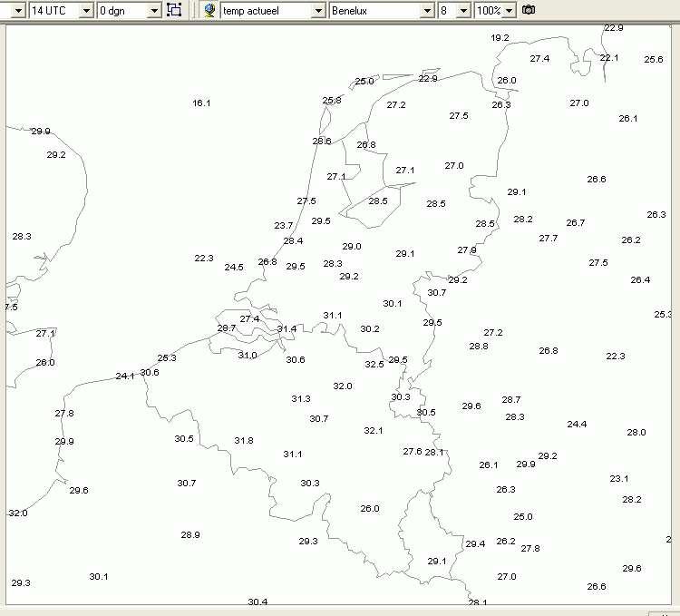This screenshot has width=680, height=616.
Task: Select the 24.4 temperature value
Action: [577, 425]
